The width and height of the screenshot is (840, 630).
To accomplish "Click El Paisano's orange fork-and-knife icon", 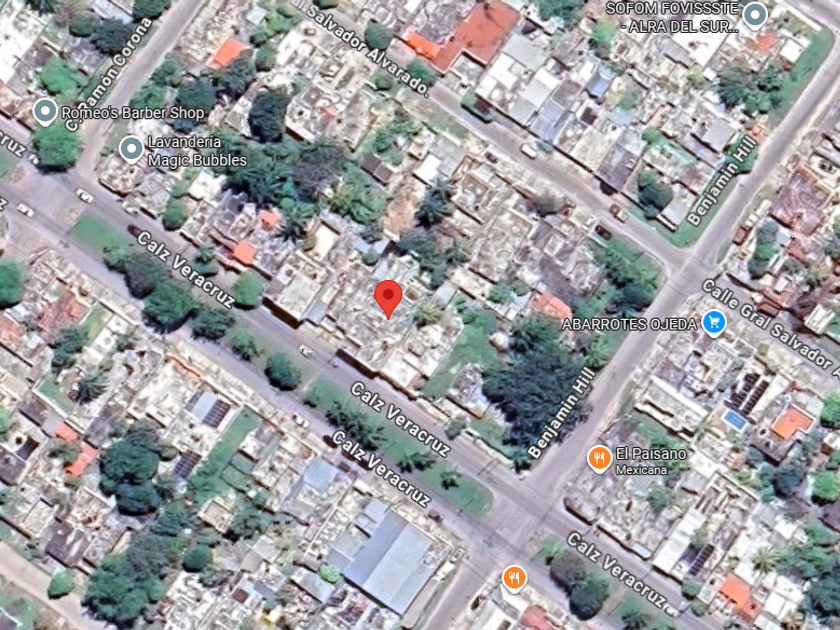I will 599,459.
